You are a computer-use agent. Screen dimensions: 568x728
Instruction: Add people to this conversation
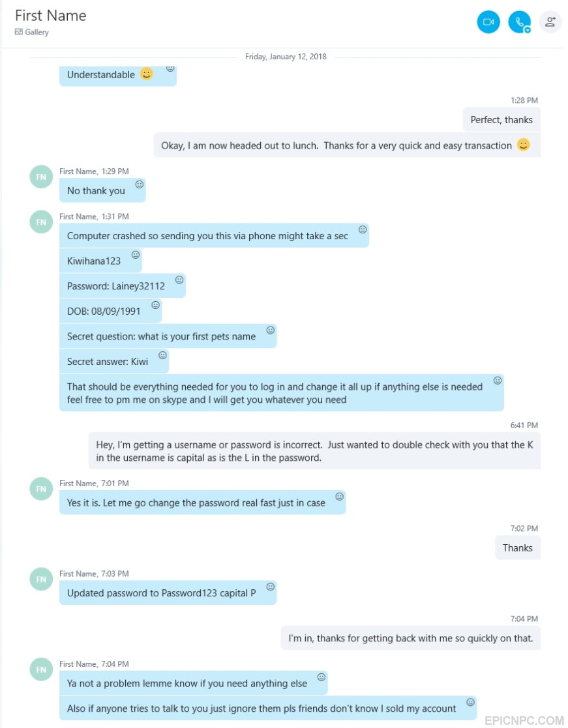point(550,22)
